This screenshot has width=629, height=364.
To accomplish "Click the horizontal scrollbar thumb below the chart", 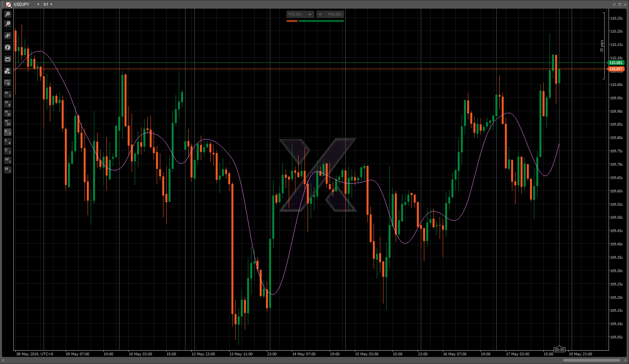I will pyautogui.click(x=592, y=360).
